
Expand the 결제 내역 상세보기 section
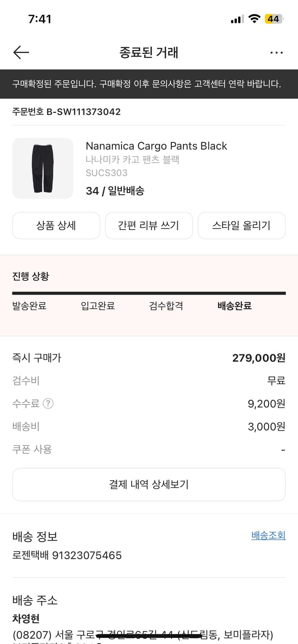149,484
